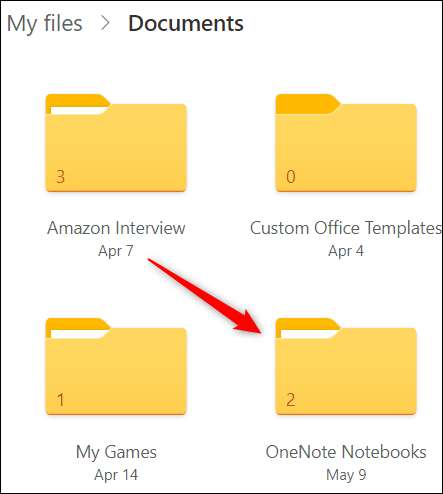Select the Documents breadcrumb title
The width and height of the screenshot is (443, 494).
coord(186,23)
